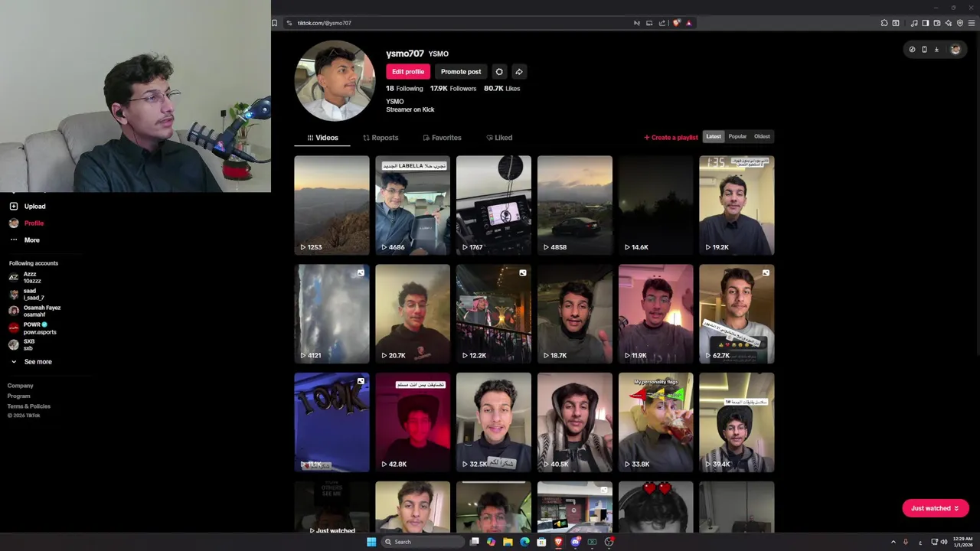Click the Upload plus icon in sidebar

[14, 206]
